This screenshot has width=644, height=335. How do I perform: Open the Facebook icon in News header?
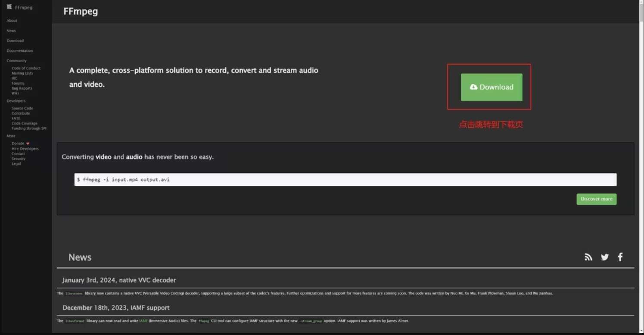(x=620, y=257)
